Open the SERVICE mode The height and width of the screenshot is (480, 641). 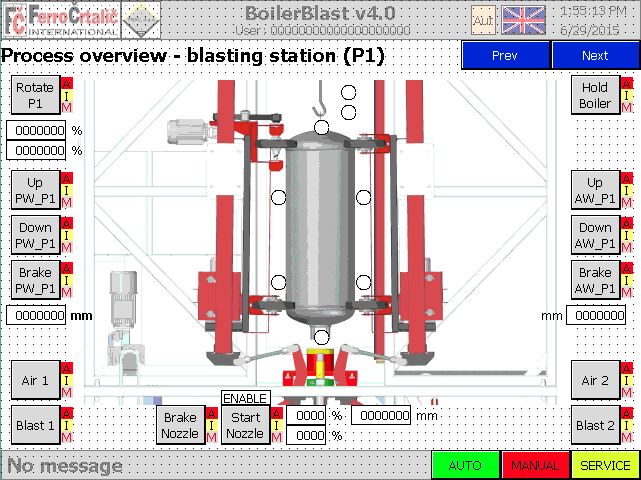(605, 465)
